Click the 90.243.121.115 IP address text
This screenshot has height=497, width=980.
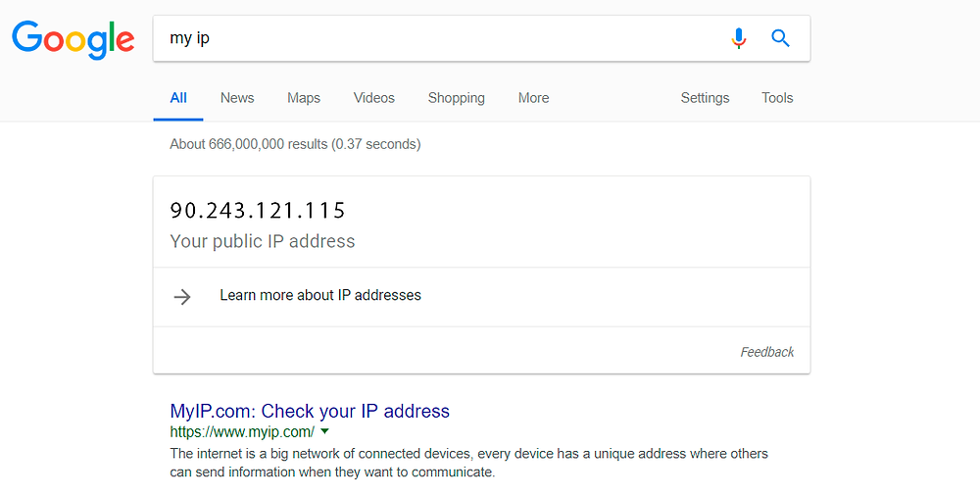click(258, 211)
